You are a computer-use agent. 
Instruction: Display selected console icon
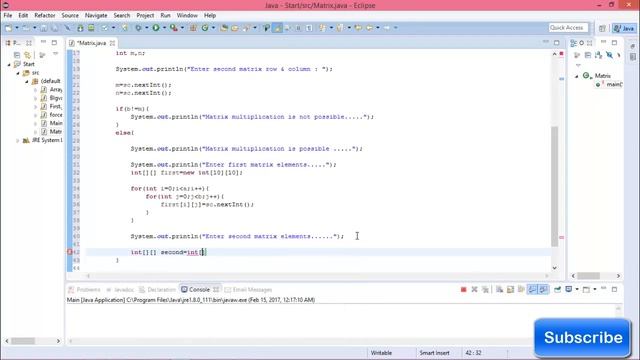569,289
